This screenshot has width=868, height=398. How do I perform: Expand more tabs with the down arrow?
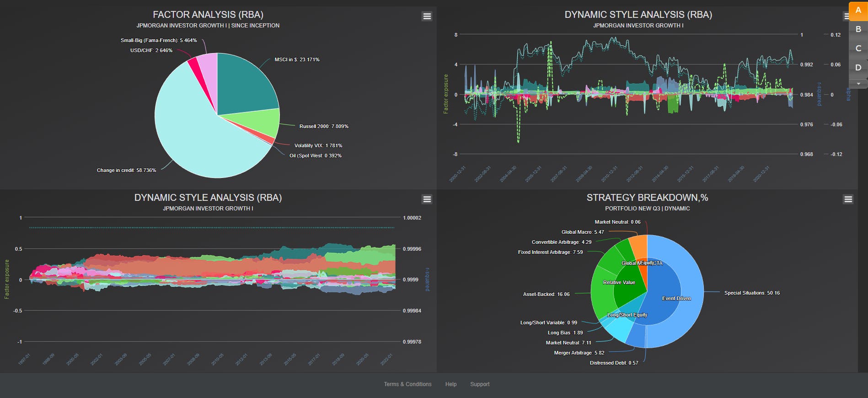pyautogui.click(x=858, y=84)
